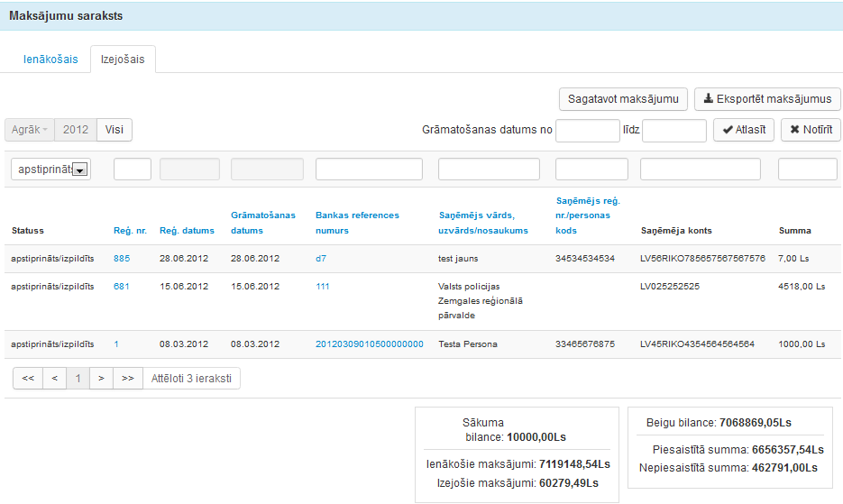
Task: Open payment registration number 885
Action: click(122, 259)
